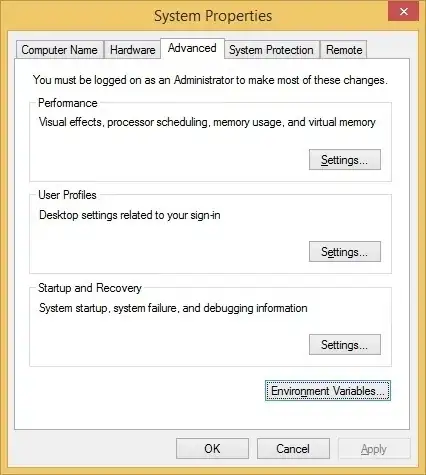Screen dimensions: 426x475
Task: Switch to the Computer Name tab
Action: click(x=60, y=50)
